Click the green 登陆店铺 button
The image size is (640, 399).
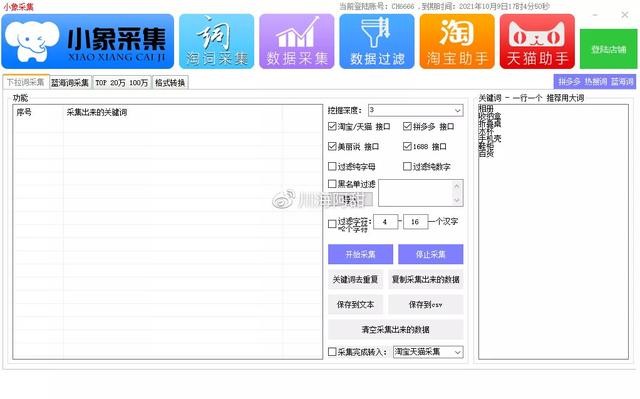pyautogui.click(x=608, y=49)
